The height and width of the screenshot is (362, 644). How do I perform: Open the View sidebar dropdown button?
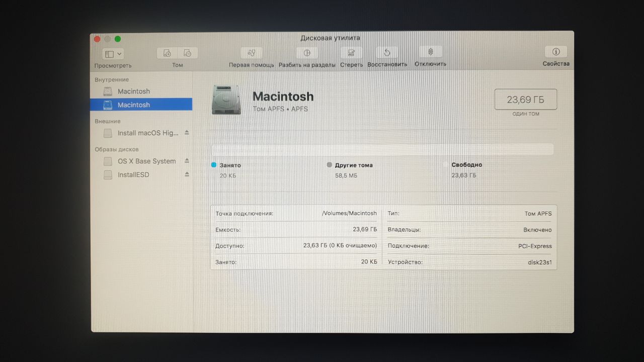point(113,53)
